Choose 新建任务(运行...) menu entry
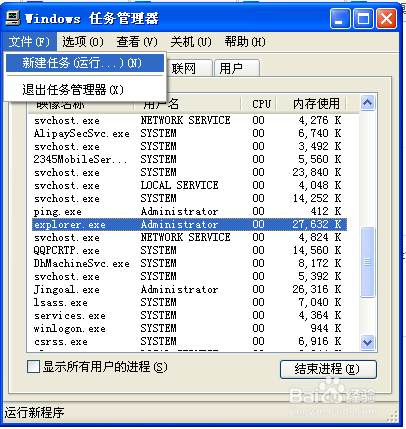The image size is (406, 429). pyautogui.click(x=85, y=63)
